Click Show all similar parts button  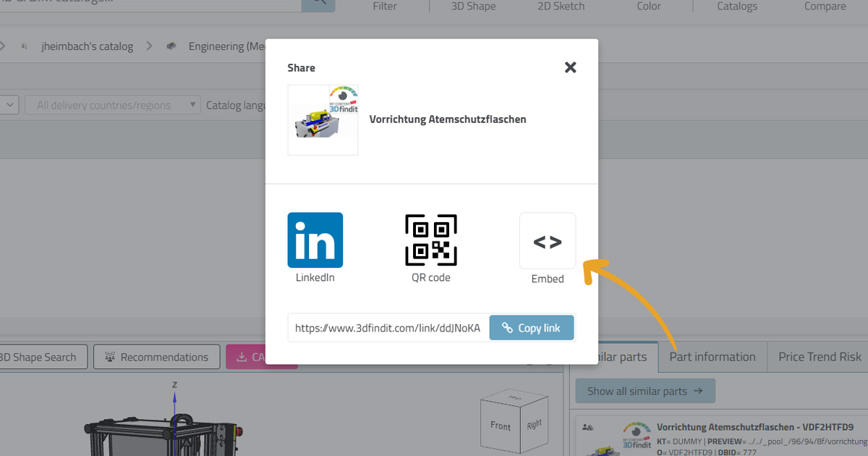tap(645, 391)
